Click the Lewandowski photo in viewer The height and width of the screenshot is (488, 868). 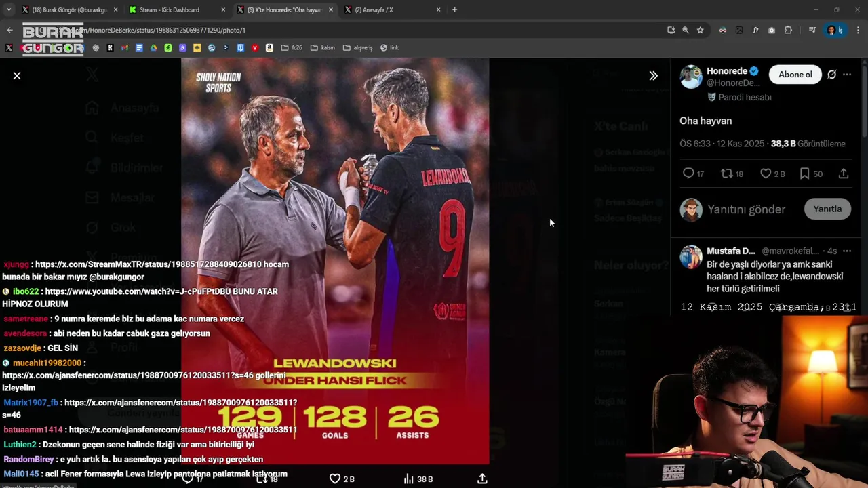(335, 261)
